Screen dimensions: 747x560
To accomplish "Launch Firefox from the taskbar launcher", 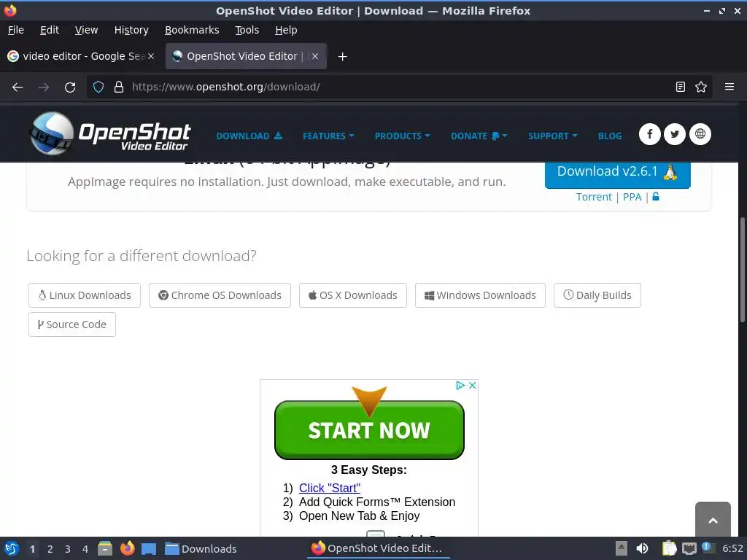I will coord(127,548).
